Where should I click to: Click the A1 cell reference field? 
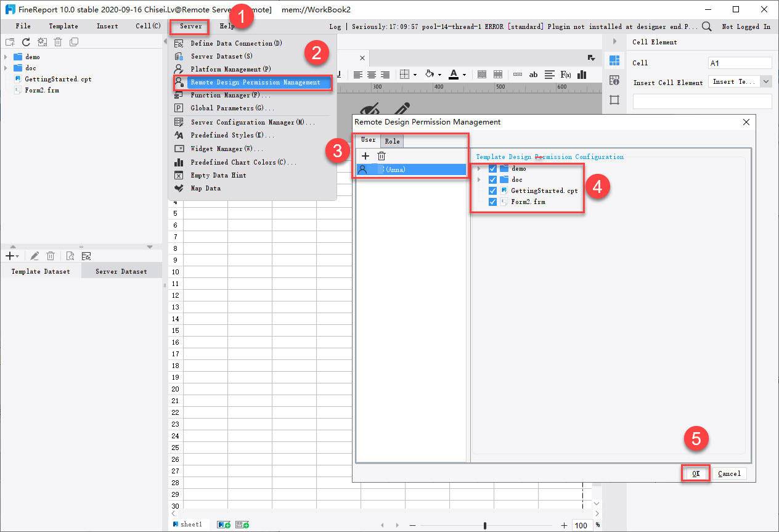click(x=740, y=62)
